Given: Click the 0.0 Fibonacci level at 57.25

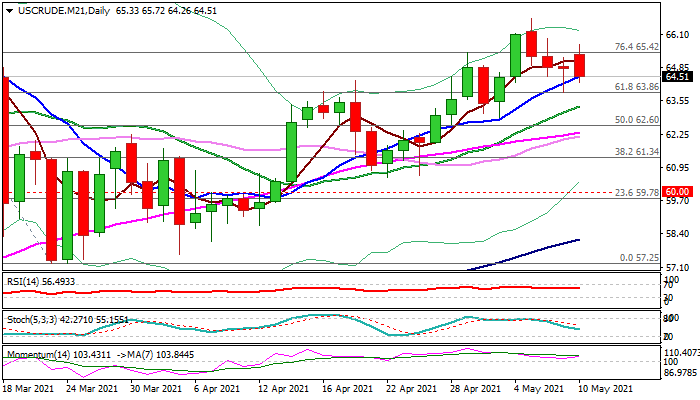Looking at the screenshot, I should 637,258.
